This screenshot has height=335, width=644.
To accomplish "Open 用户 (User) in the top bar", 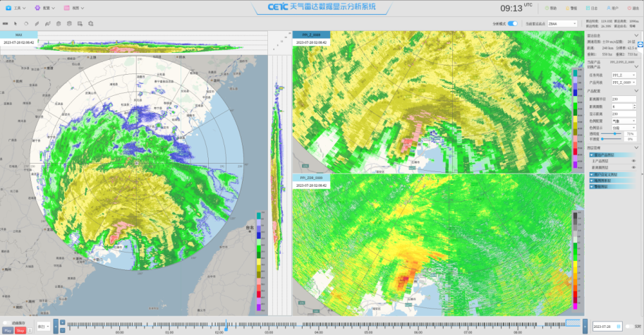I will [612, 8].
